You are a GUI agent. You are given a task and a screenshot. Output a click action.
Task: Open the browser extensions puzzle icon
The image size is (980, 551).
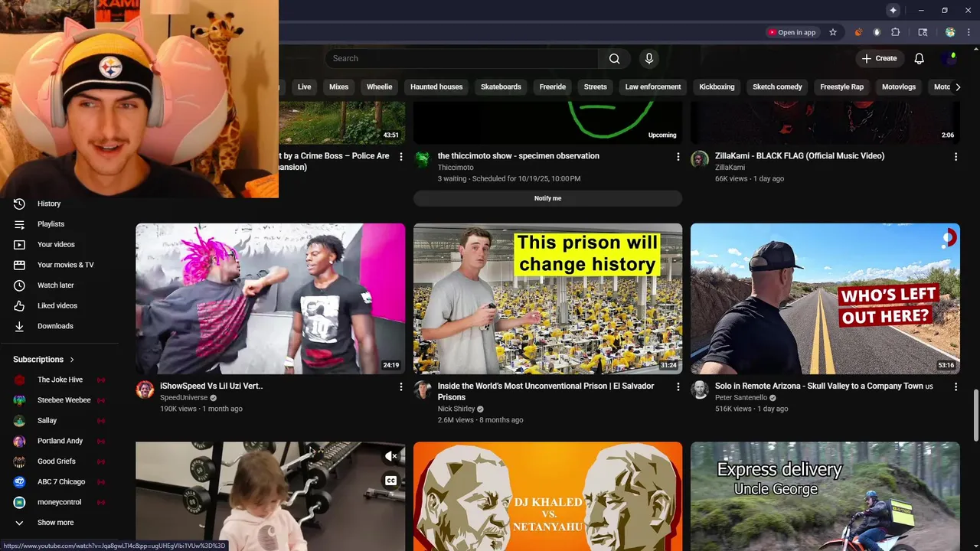click(x=896, y=32)
